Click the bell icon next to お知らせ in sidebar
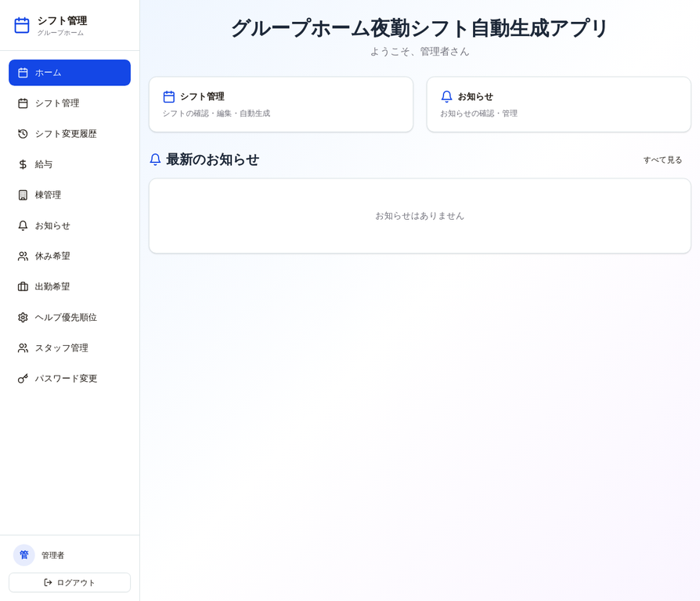This screenshot has width=700, height=601. point(22,225)
